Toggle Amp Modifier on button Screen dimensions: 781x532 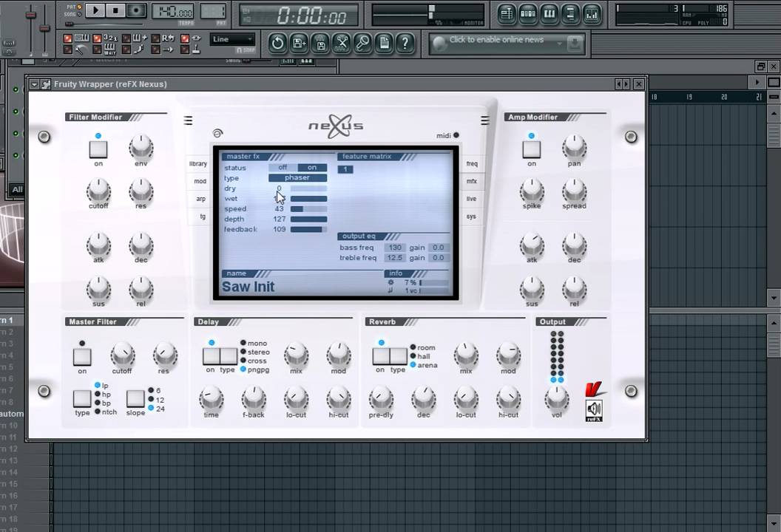532,149
